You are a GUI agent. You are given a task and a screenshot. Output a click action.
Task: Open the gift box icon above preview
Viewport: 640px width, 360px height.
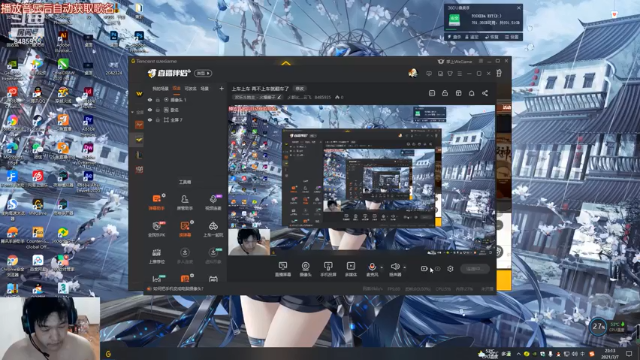(458, 93)
